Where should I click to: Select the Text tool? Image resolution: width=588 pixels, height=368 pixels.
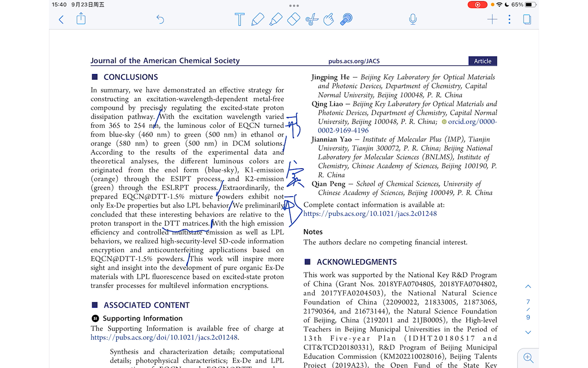pyautogui.click(x=240, y=19)
